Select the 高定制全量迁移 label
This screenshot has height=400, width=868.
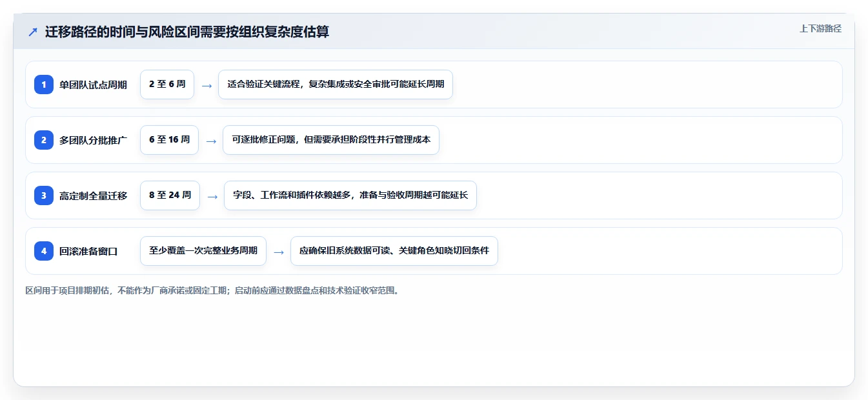(93, 195)
